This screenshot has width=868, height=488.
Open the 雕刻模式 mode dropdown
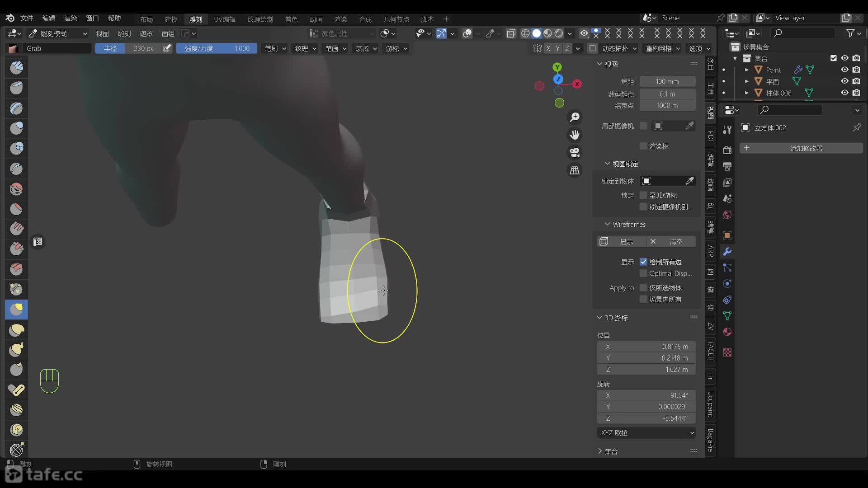[x=58, y=33]
